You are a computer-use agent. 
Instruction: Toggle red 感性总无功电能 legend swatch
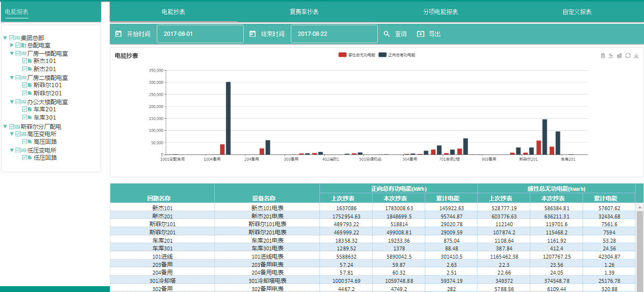tap(343, 55)
